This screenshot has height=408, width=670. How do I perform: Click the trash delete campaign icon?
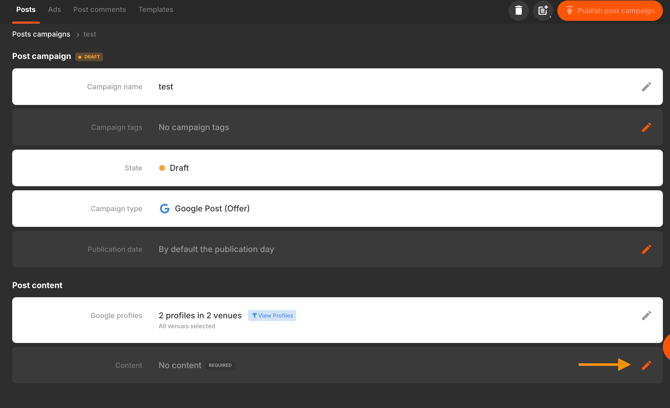[x=518, y=11]
